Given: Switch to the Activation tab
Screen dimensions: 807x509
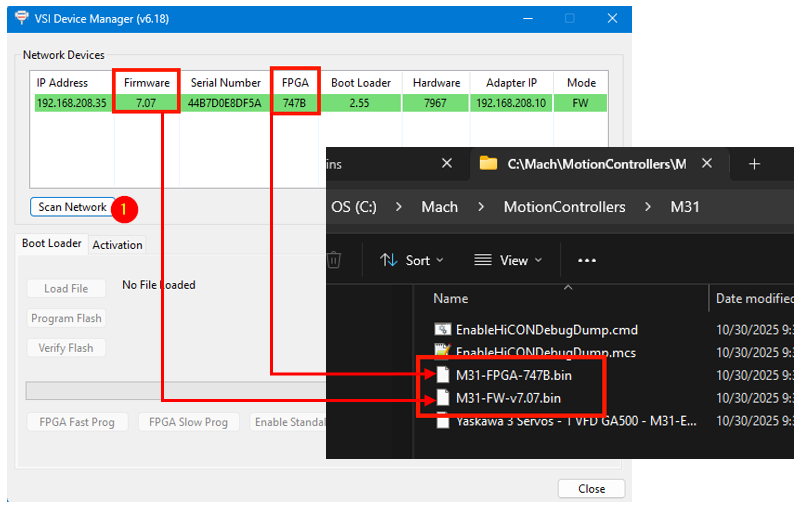Looking at the screenshot, I should click(x=118, y=245).
